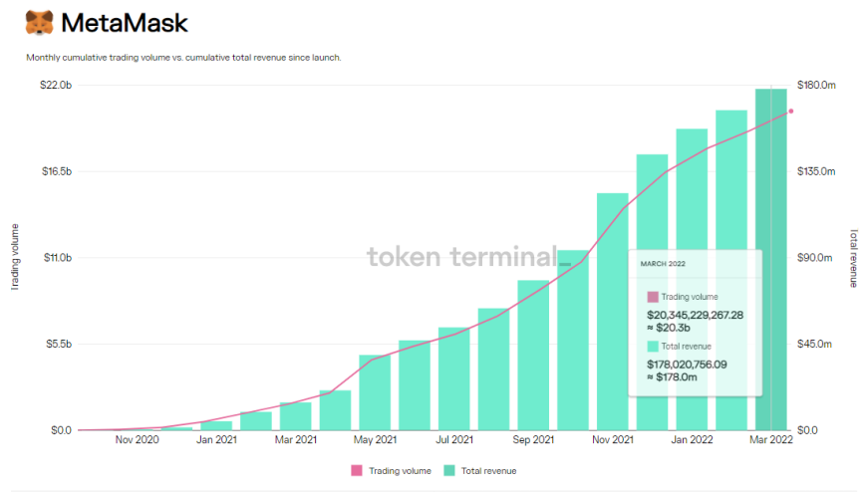Click the MARCH 2022 tooltip header
This screenshot has width=868, height=492.
tap(663, 264)
